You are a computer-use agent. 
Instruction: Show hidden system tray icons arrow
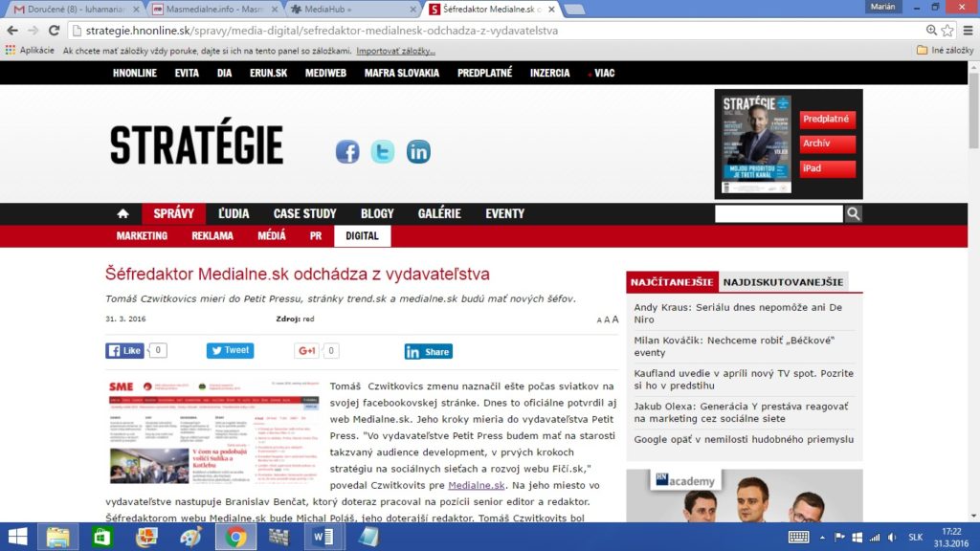(768, 537)
